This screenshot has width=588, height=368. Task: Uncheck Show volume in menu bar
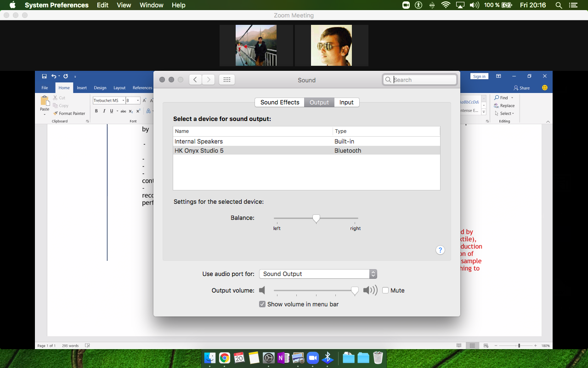click(262, 304)
